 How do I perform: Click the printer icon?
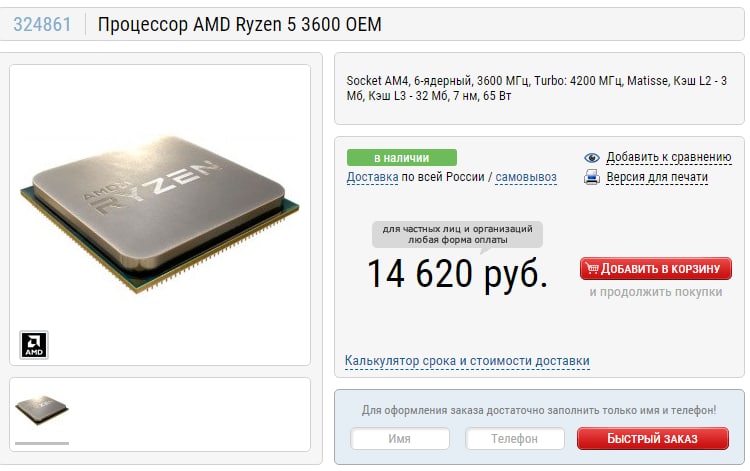(592, 177)
